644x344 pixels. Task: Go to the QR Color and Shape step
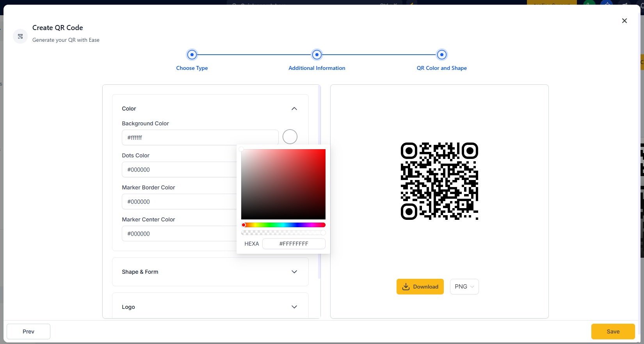coord(442,68)
